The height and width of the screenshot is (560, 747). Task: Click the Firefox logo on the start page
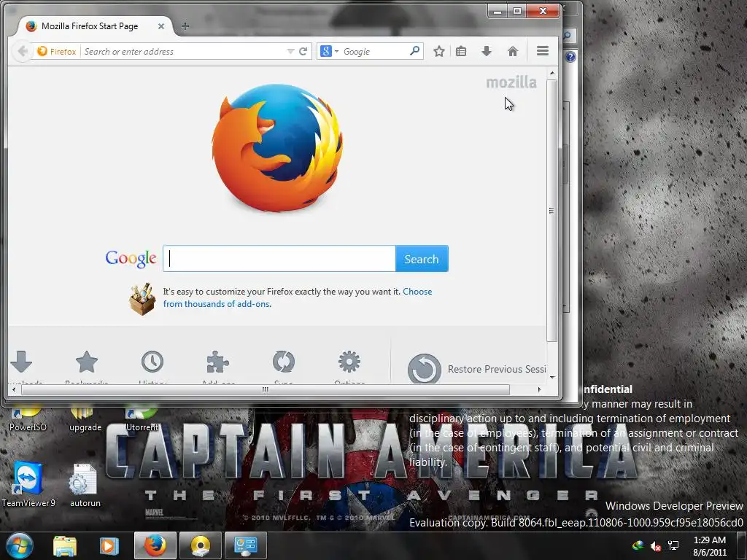(x=277, y=147)
